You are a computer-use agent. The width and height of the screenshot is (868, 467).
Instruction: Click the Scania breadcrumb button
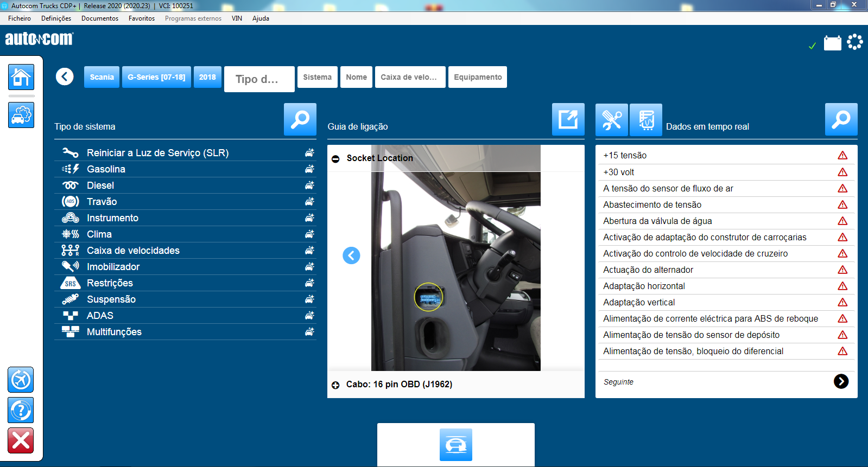coord(102,77)
